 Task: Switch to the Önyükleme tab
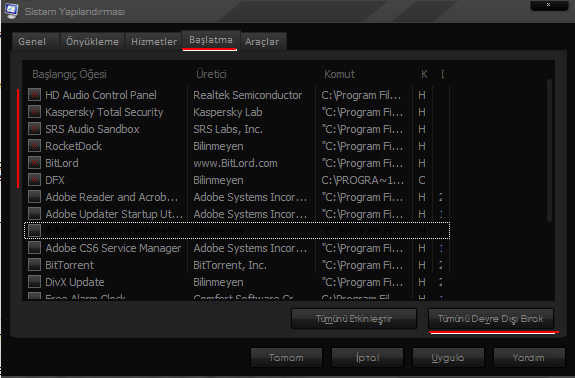pos(92,41)
